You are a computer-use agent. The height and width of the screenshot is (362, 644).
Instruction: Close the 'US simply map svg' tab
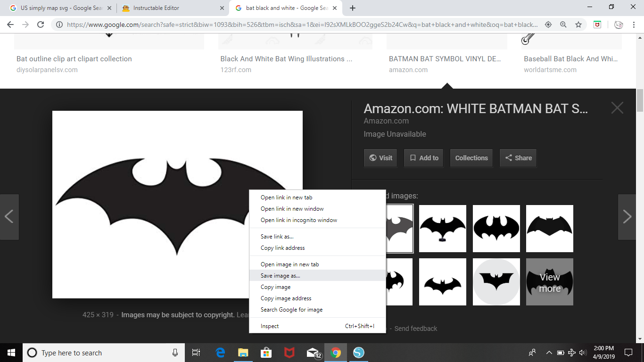coord(109,8)
